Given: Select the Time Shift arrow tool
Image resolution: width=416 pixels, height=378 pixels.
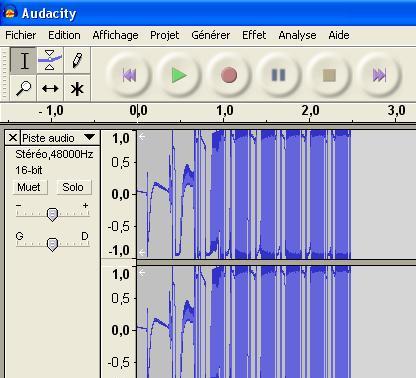Looking at the screenshot, I should 50,88.
